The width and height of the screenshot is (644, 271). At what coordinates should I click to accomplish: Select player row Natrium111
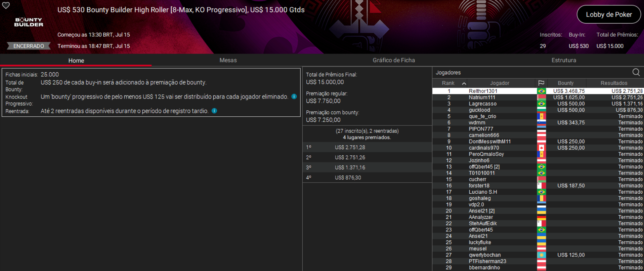coord(538,98)
